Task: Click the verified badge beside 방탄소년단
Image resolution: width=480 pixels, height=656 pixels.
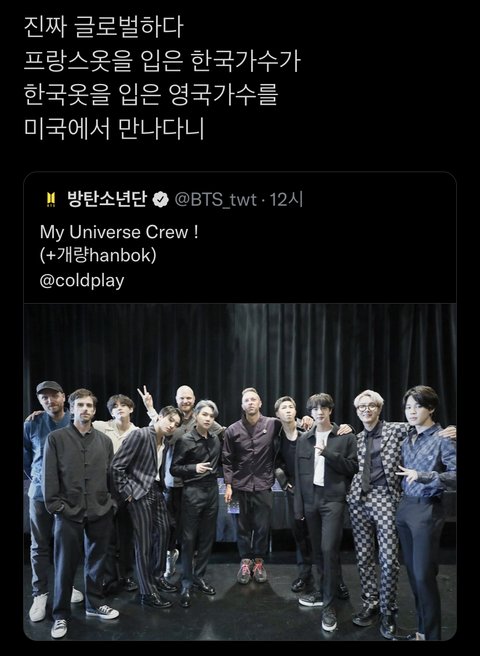Action: tap(160, 200)
